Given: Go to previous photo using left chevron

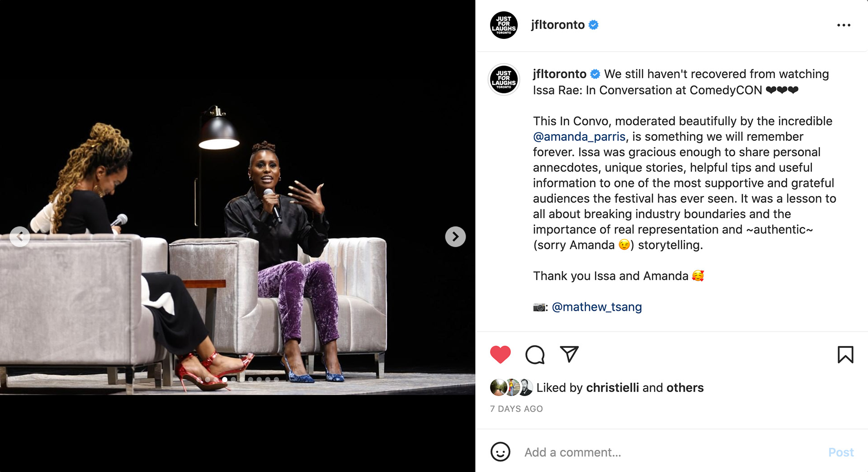Looking at the screenshot, I should (x=20, y=237).
